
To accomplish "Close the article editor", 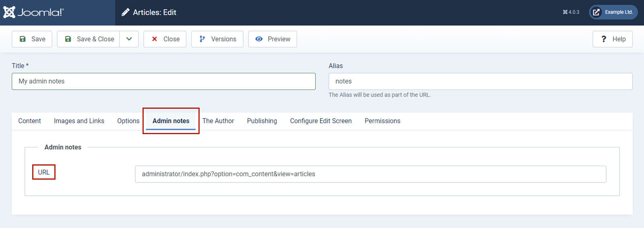I will [x=165, y=39].
